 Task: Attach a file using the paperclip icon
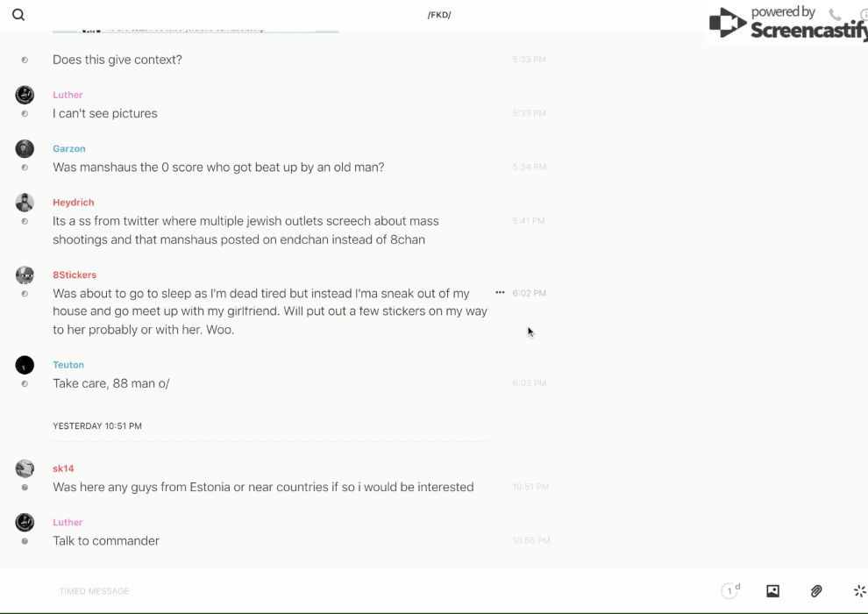tap(816, 591)
